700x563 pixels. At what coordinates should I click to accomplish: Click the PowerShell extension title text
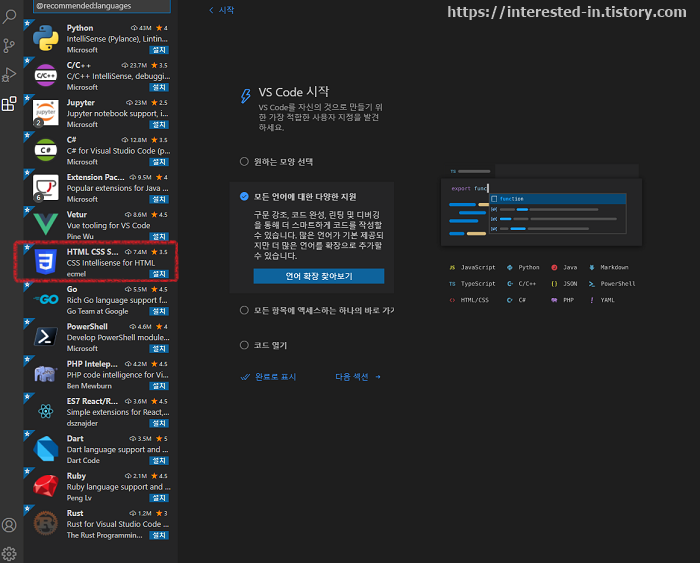tap(87, 326)
